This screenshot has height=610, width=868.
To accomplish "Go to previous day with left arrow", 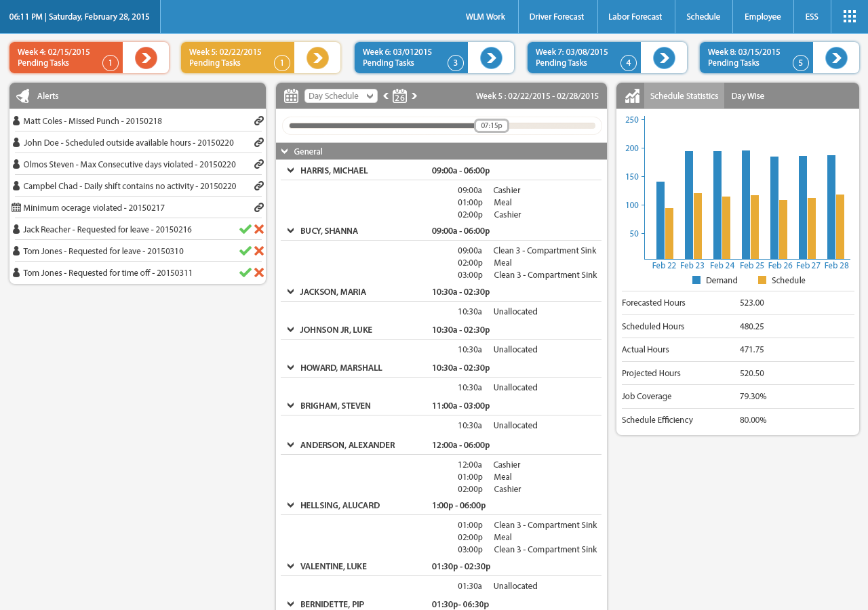I will coord(386,96).
